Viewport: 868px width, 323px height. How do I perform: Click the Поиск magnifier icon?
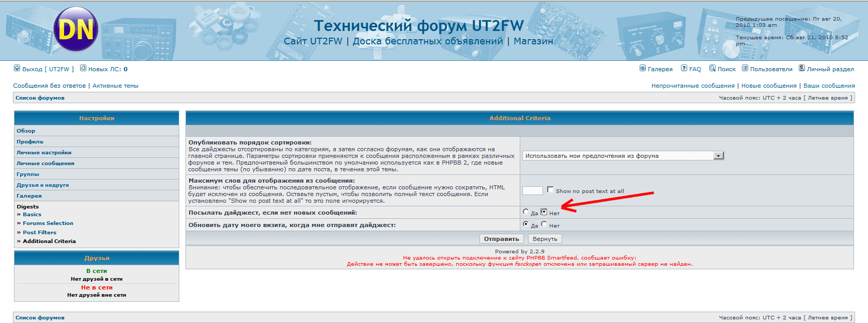point(712,68)
